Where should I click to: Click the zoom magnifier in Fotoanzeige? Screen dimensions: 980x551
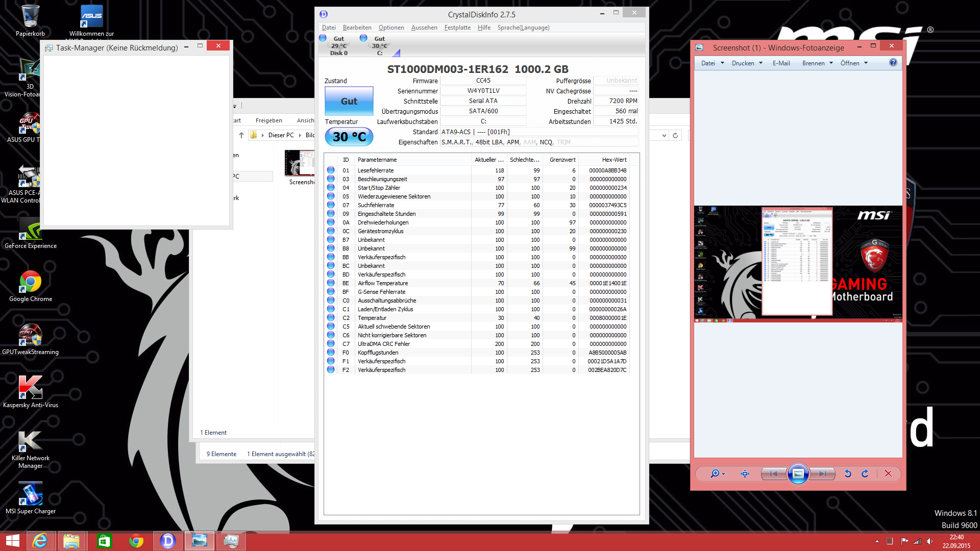click(x=715, y=474)
